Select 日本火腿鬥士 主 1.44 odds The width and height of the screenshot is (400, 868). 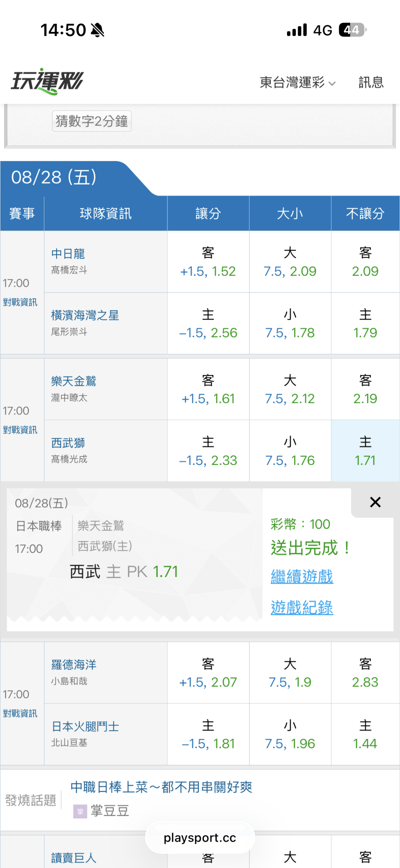365,734
